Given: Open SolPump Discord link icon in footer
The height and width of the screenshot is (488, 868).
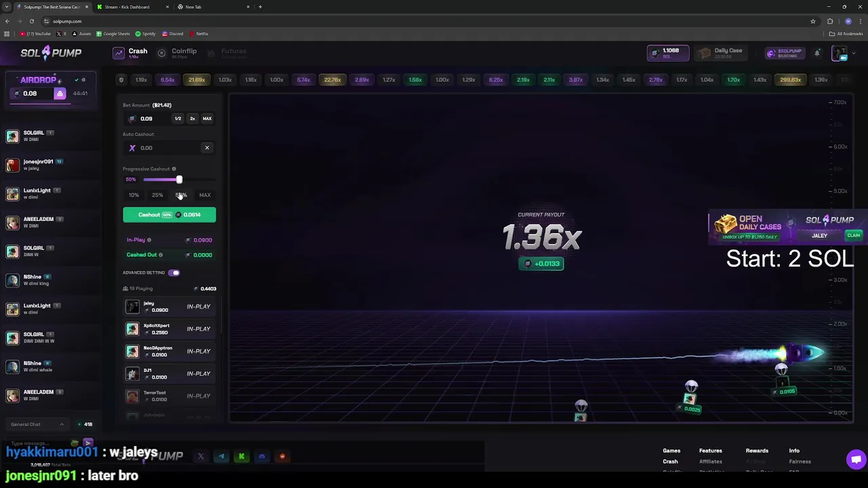Looking at the screenshot, I should 262,457.
